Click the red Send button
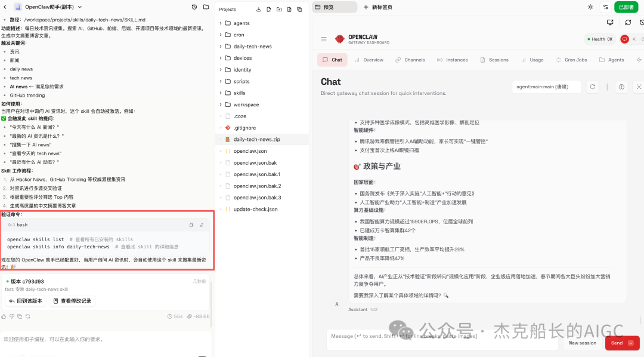 [622, 343]
